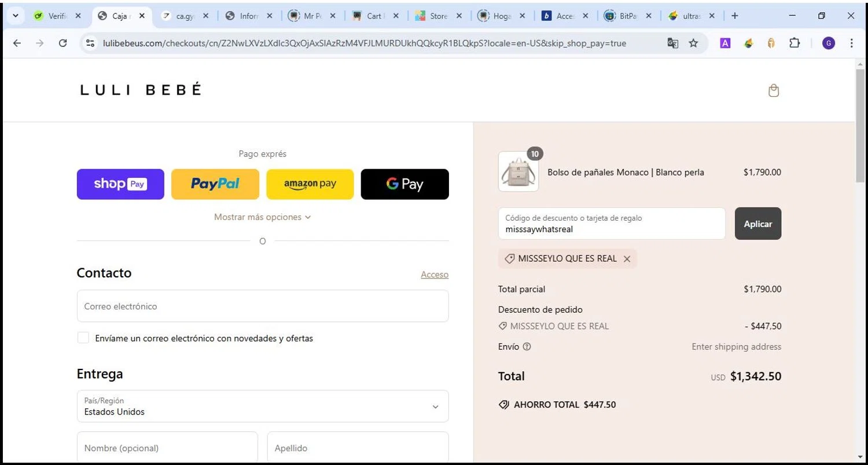Viewport: 868px width, 465px height.
Task: Open site information icon in address bar
Action: click(x=90, y=43)
